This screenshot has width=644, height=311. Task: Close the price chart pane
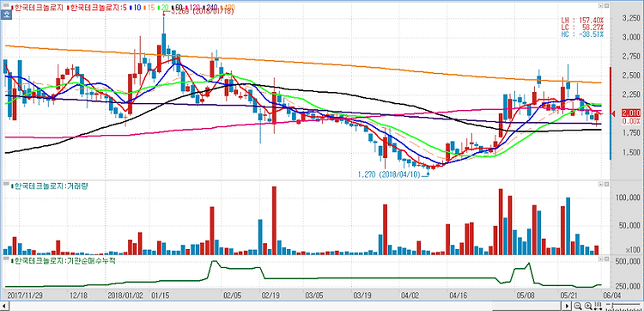pos(606,6)
